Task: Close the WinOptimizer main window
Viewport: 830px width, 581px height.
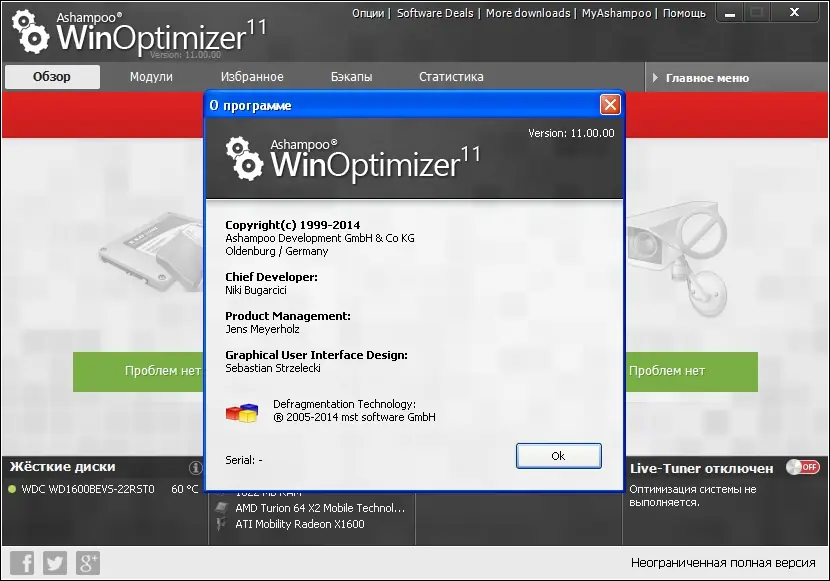Action: [x=794, y=13]
